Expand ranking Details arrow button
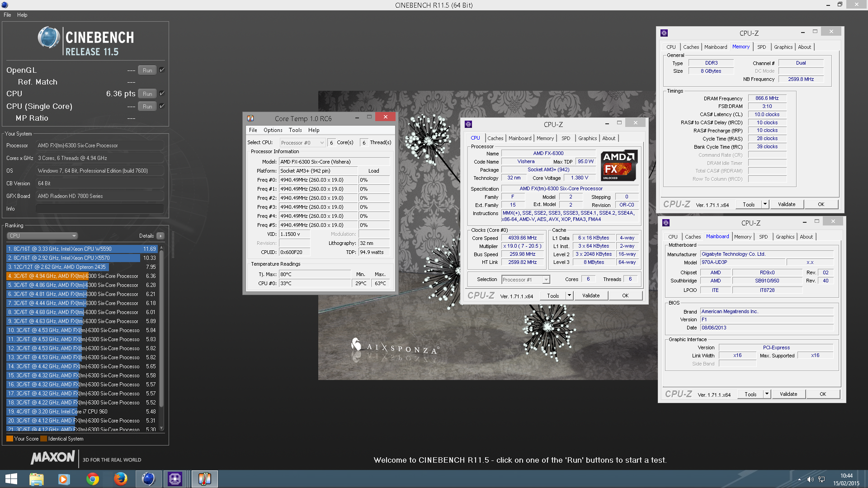 point(160,236)
